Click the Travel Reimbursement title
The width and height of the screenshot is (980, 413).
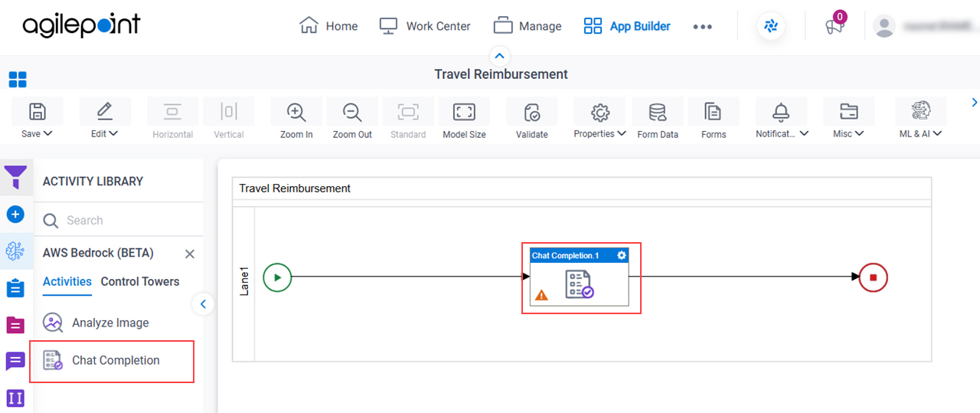point(501,74)
